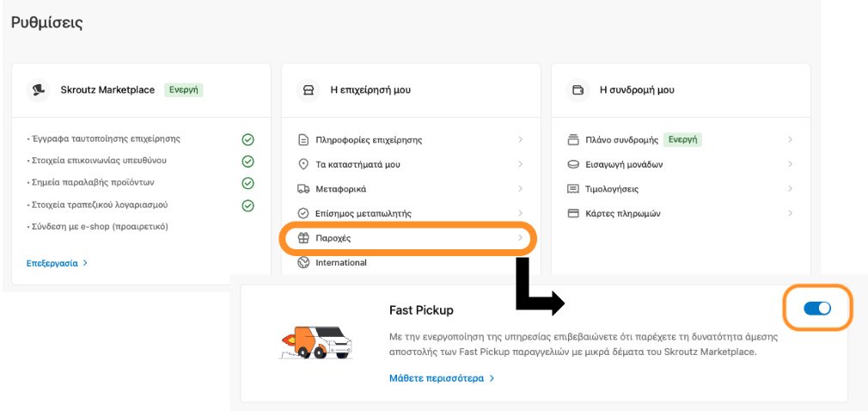Click the globe icon next to International

(303, 262)
